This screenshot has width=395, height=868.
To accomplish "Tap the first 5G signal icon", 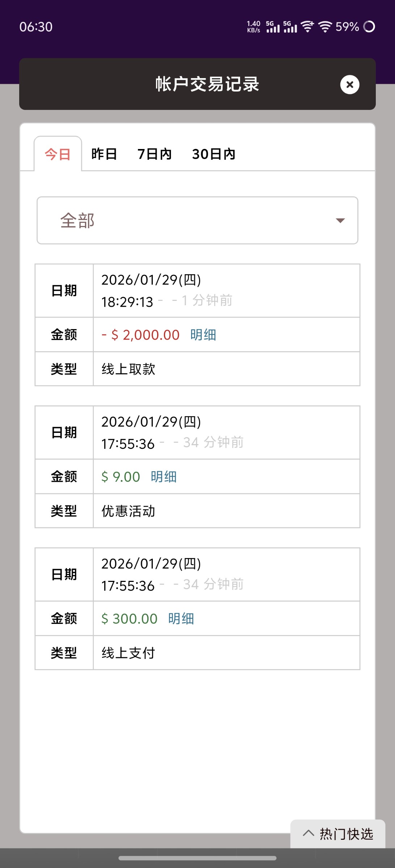I will (273, 27).
